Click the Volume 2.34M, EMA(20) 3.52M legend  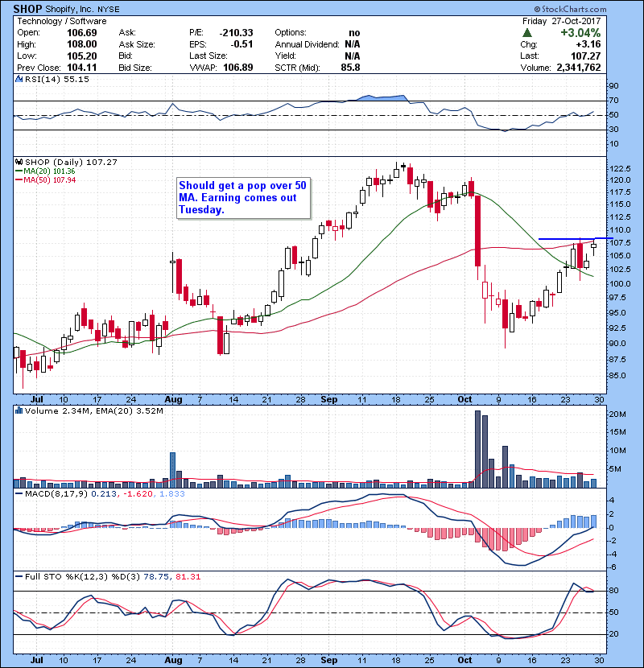[93, 410]
